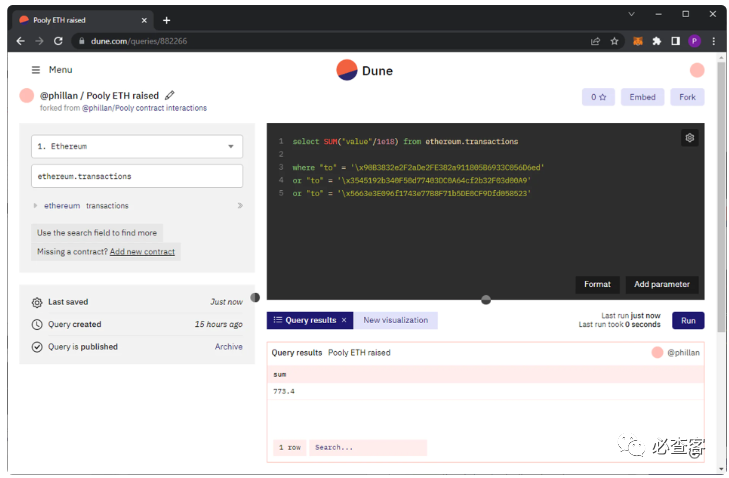The height and width of the screenshot is (478, 729).
Task: Click the editor height resize handle
Action: [x=486, y=300]
